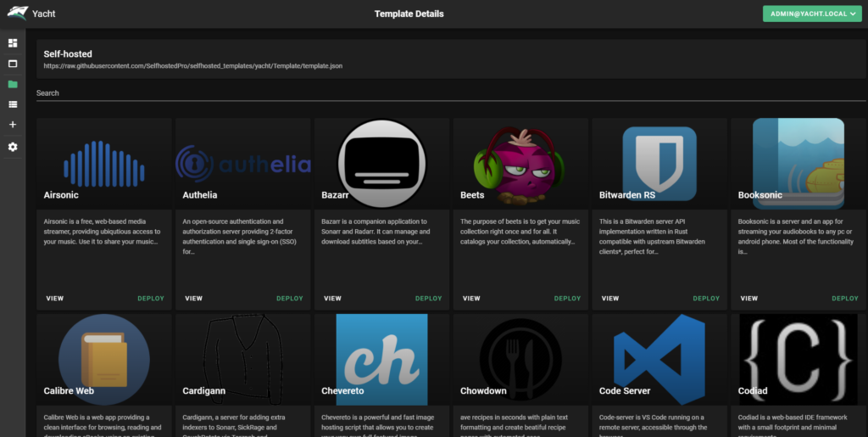Open the Applications window sidebar icon
Screen dimensions: 868x437
click(x=13, y=64)
